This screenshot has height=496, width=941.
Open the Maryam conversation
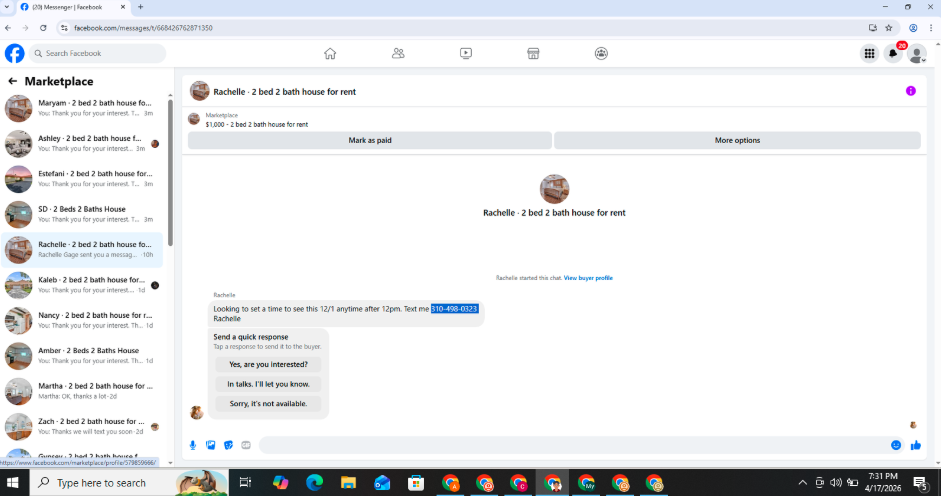(82, 108)
